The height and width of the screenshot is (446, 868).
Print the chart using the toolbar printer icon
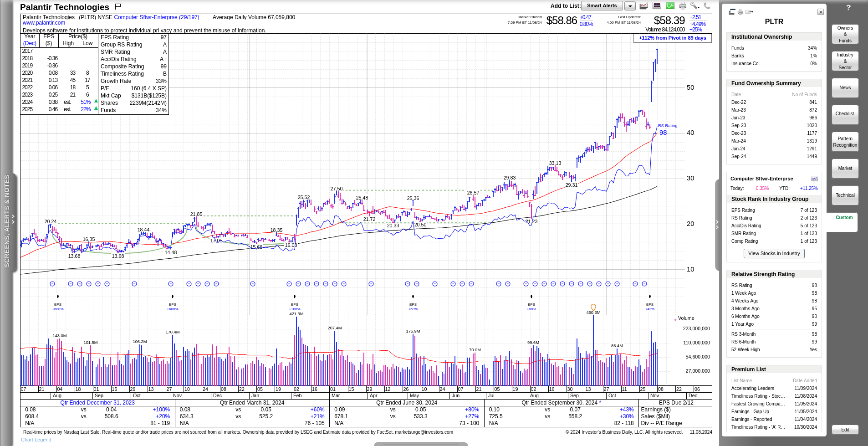683,5
